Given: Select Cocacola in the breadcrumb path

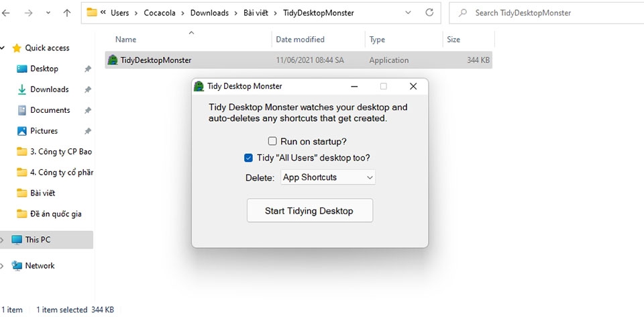Looking at the screenshot, I should pyautogui.click(x=160, y=13).
